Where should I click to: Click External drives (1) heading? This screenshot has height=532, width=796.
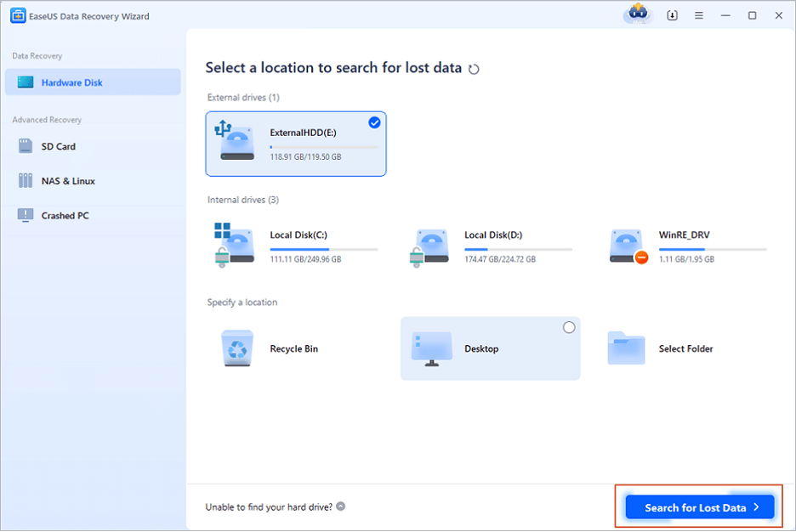[243, 98]
